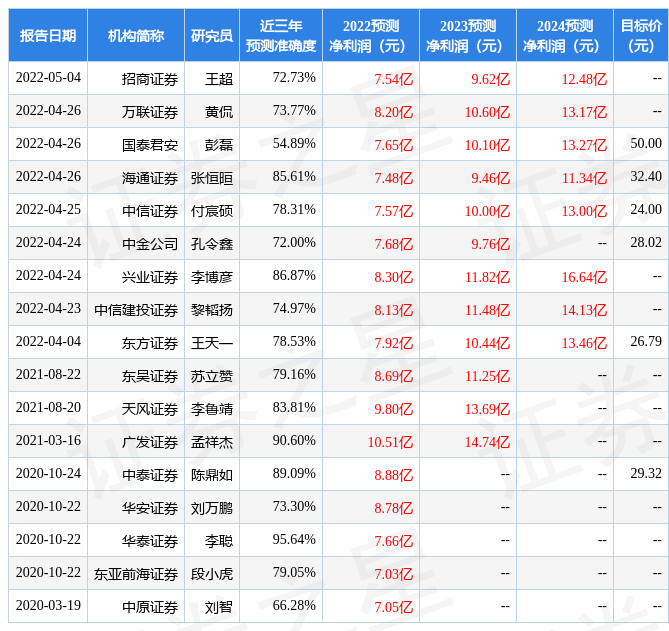Viewport: 669px width, 631px height.
Task: Click accuracy value 54.89%
Action: 294,143
